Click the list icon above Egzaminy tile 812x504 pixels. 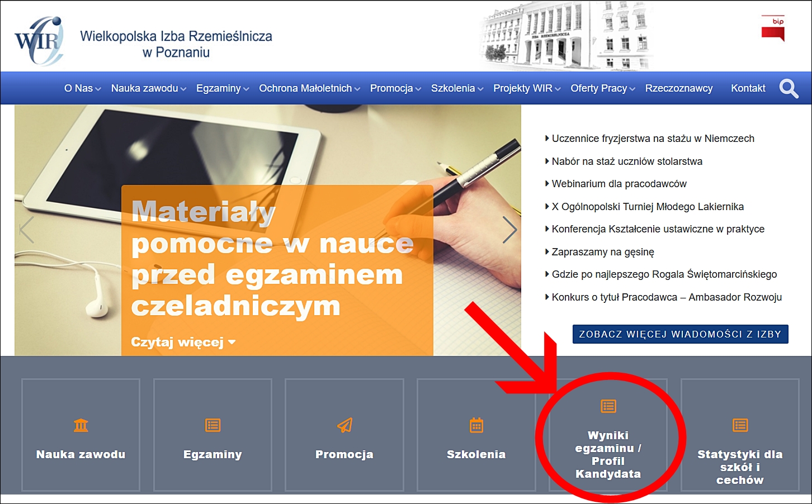tap(213, 425)
